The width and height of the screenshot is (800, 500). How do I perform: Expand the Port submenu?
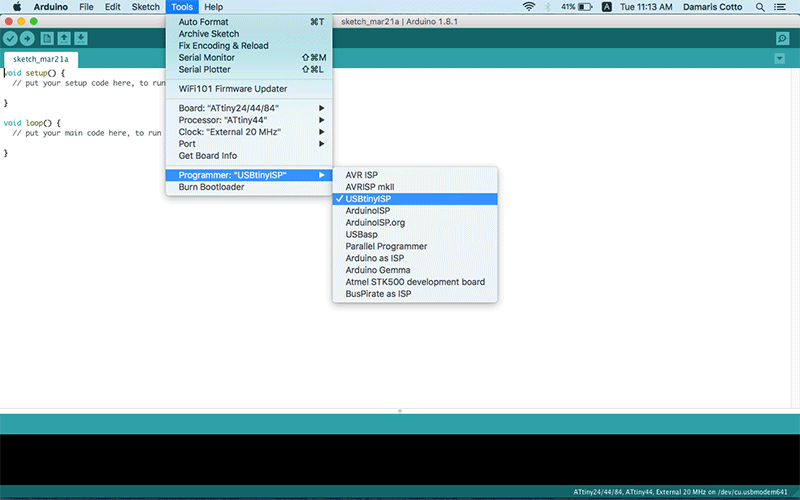point(249,144)
